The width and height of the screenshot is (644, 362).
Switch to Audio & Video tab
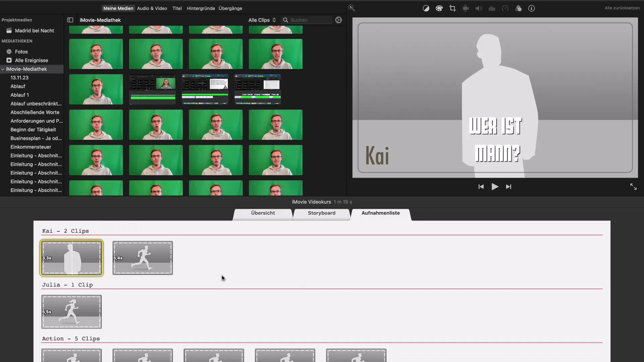tap(152, 8)
